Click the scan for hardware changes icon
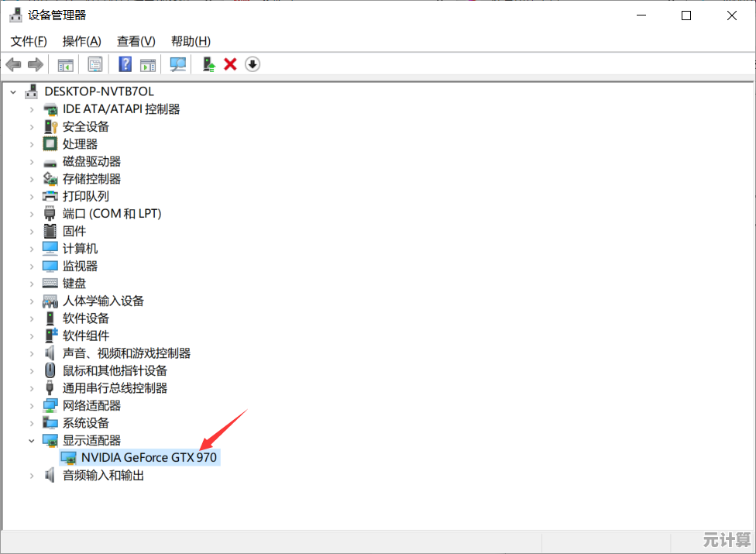This screenshot has height=554, width=756. (178, 64)
